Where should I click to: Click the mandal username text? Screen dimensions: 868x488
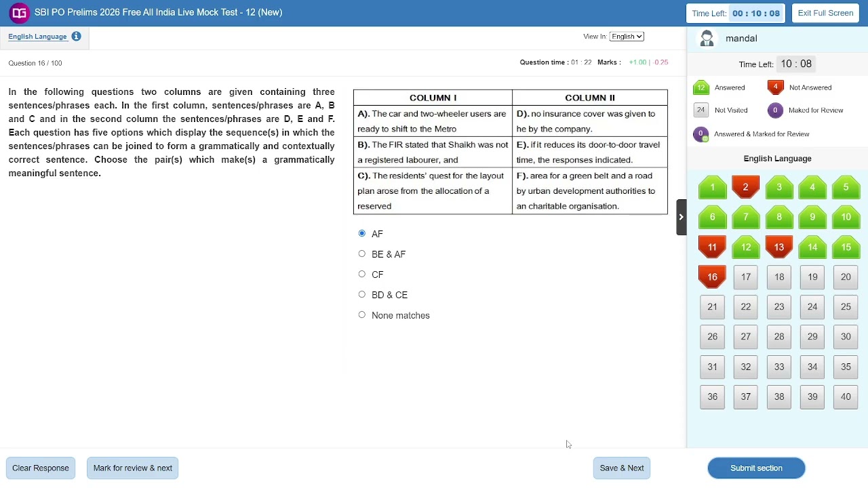(x=741, y=39)
